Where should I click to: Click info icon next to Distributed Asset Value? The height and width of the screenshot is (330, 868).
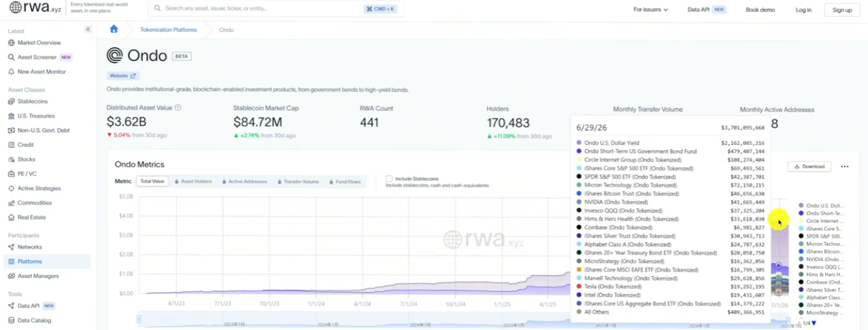[x=178, y=108]
